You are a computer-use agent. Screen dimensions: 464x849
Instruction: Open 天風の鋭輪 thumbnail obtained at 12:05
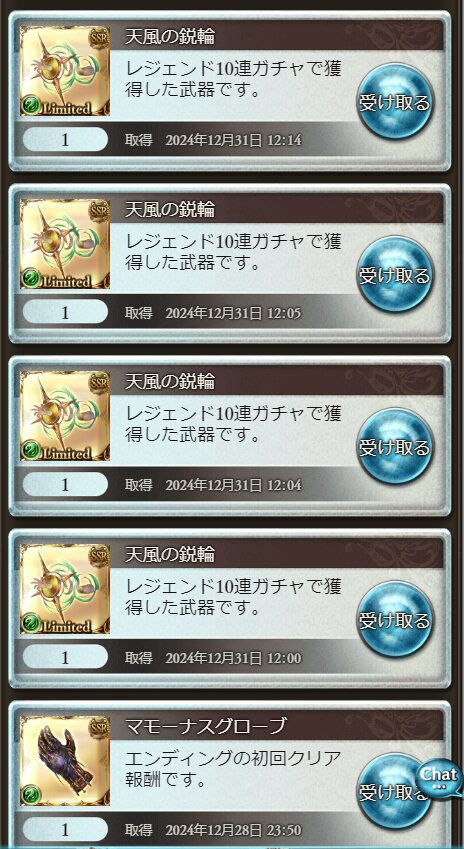point(65,244)
